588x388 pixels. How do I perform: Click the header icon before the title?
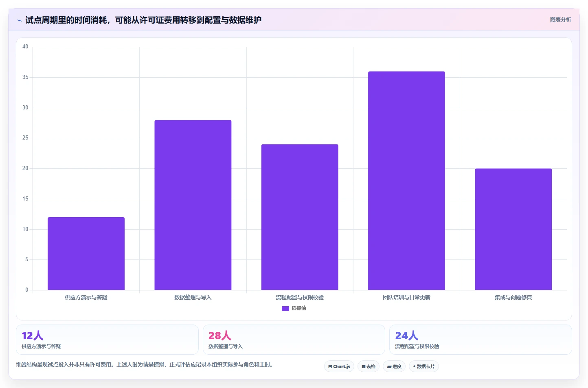(19, 20)
